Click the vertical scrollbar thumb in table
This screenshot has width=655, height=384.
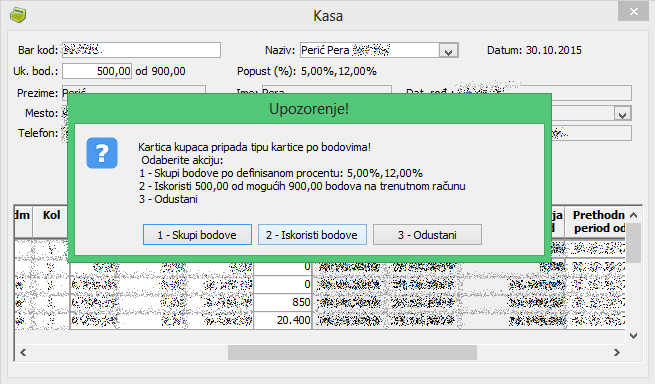coord(633,242)
